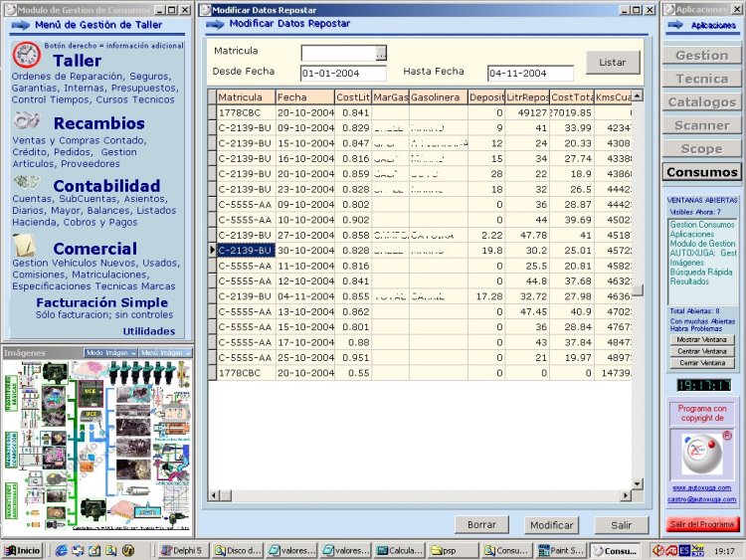This screenshot has height=560, width=746.
Task: Open the Gestion tab in Aplicaciones
Action: click(702, 55)
